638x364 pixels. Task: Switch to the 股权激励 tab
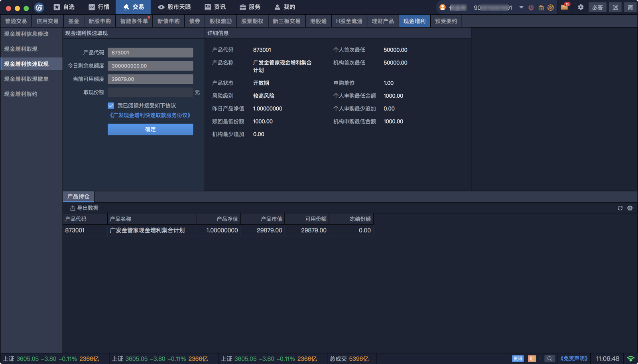(x=221, y=21)
